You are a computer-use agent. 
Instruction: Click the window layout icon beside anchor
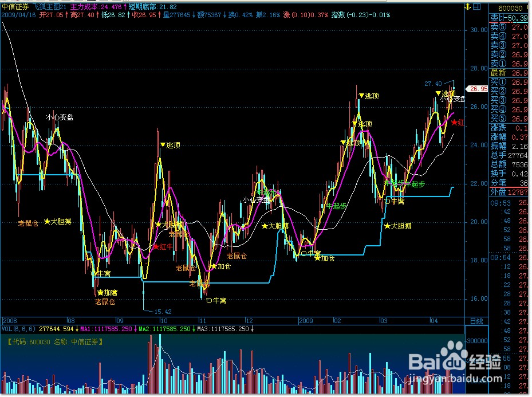[476, 7]
